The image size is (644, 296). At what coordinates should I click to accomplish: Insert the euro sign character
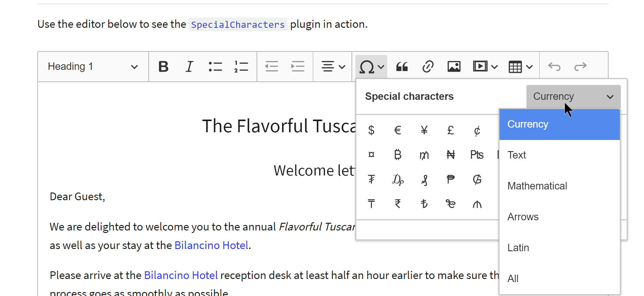pyautogui.click(x=398, y=130)
